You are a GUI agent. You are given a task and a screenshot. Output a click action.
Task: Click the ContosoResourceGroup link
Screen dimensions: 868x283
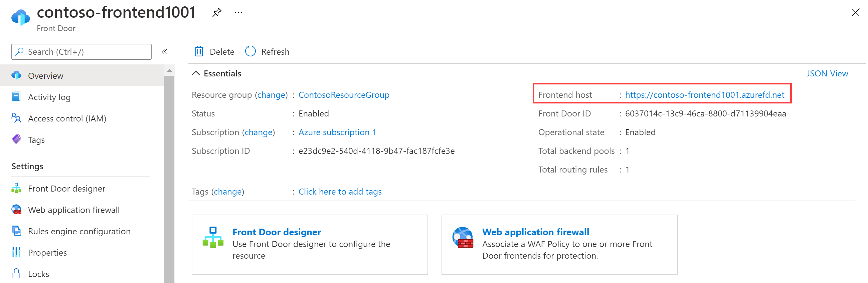344,95
